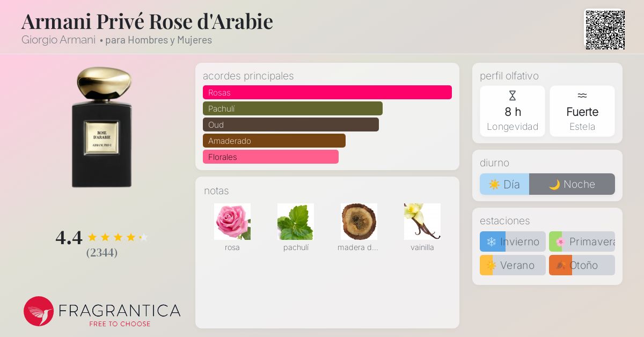Click the wavy sillage icon above Fuerte

pyautogui.click(x=582, y=96)
